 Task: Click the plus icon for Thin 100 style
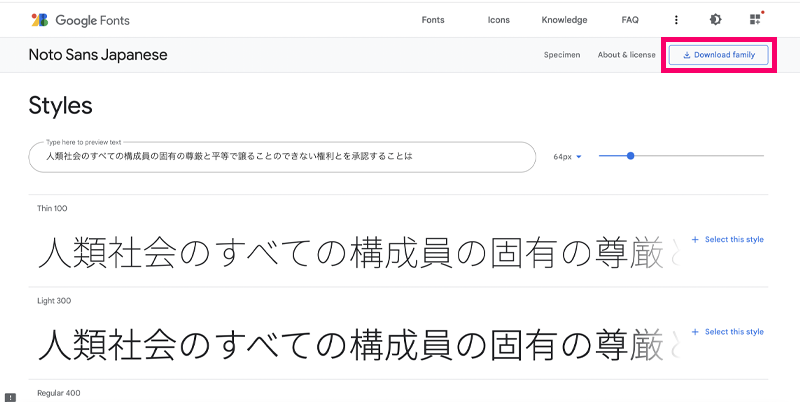(695, 240)
